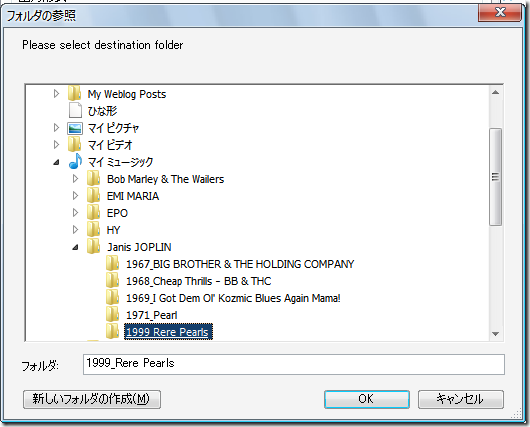Expand the EPO node

[75, 212]
